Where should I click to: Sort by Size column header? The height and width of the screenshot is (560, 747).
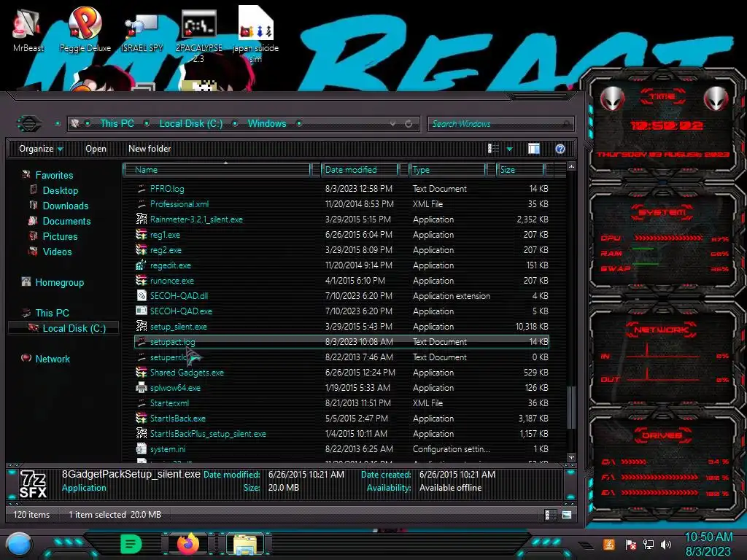[520, 169]
